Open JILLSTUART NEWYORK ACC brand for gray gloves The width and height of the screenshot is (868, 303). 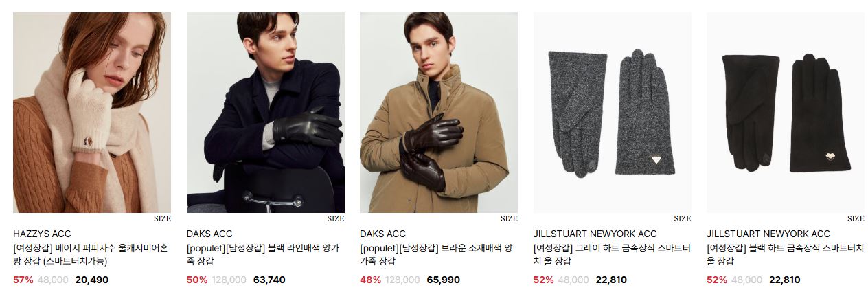[595, 234]
